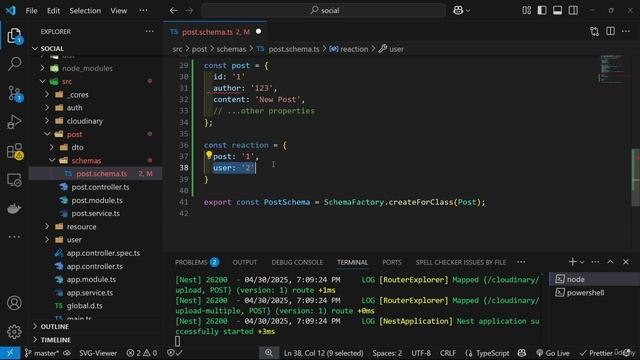Viewport: 640px width, 360px height.
Task: Change file encoding UTF-8
Action: tap(421, 353)
